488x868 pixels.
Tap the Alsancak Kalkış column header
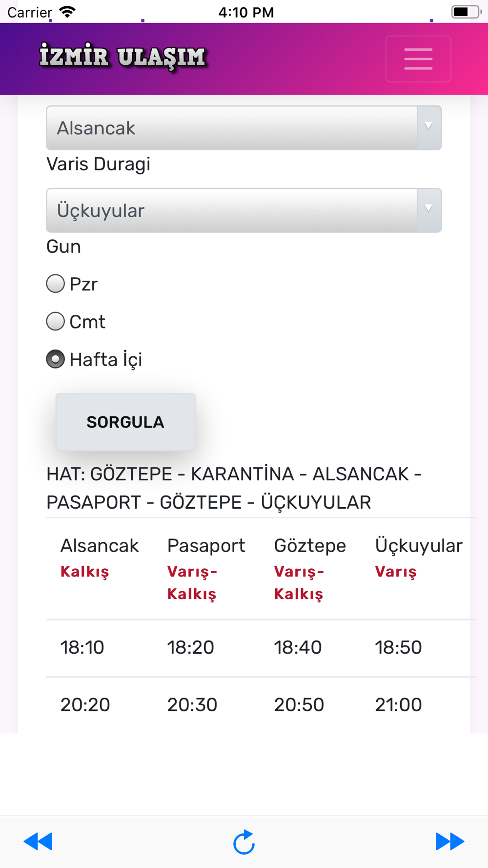(100, 558)
